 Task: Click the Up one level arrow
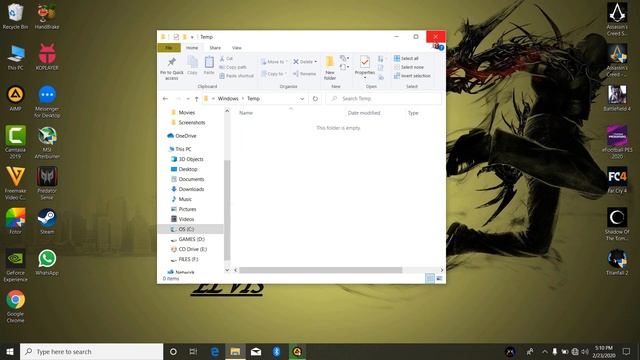click(x=196, y=99)
